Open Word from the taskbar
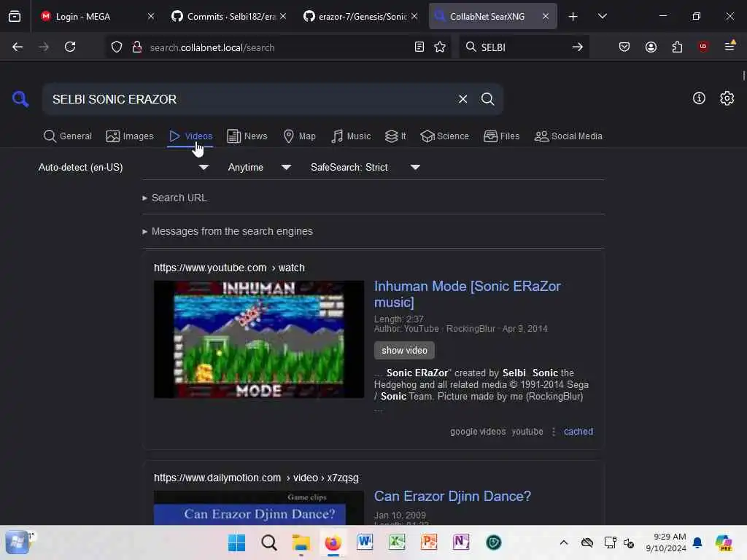 (365, 542)
